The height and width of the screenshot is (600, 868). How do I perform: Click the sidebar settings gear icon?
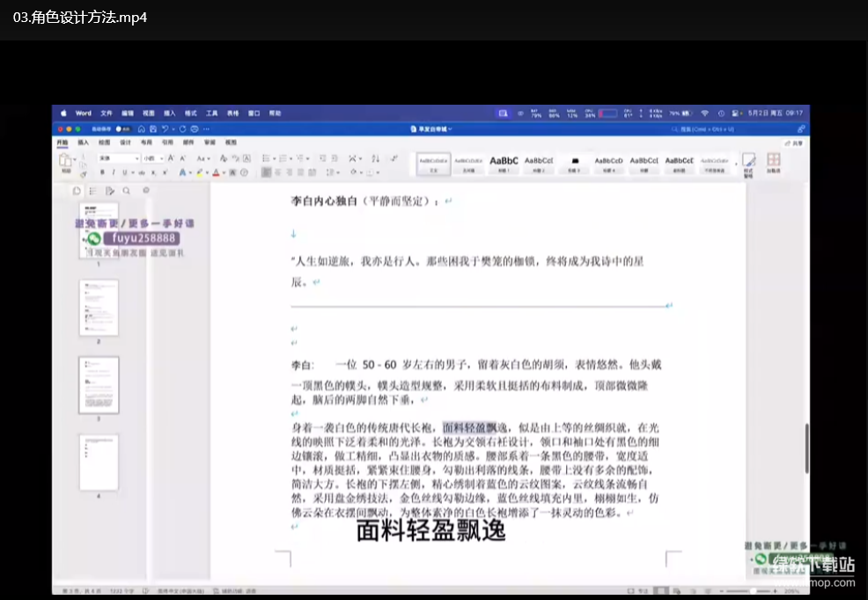click(146, 190)
